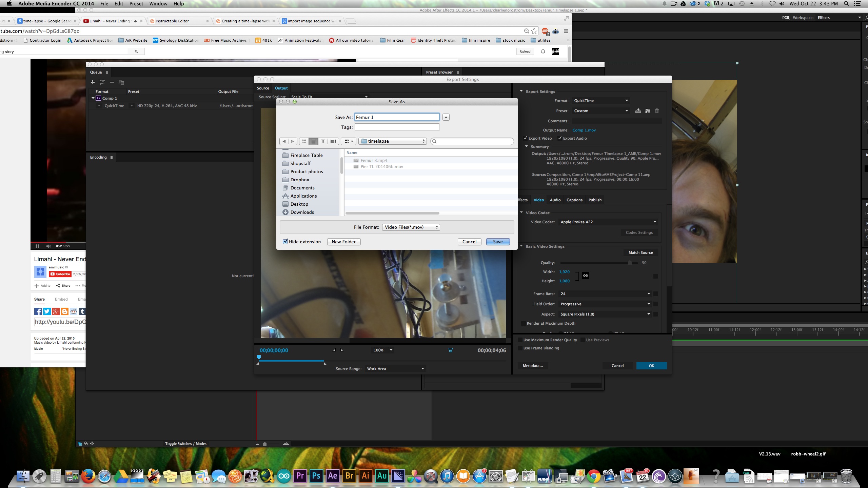The width and height of the screenshot is (868, 488).
Task: Uncheck Export Video checkbox
Action: tap(525, 138)
